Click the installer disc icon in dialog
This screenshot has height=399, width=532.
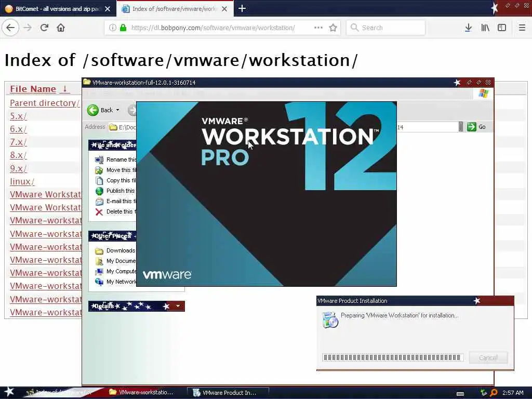330,320
